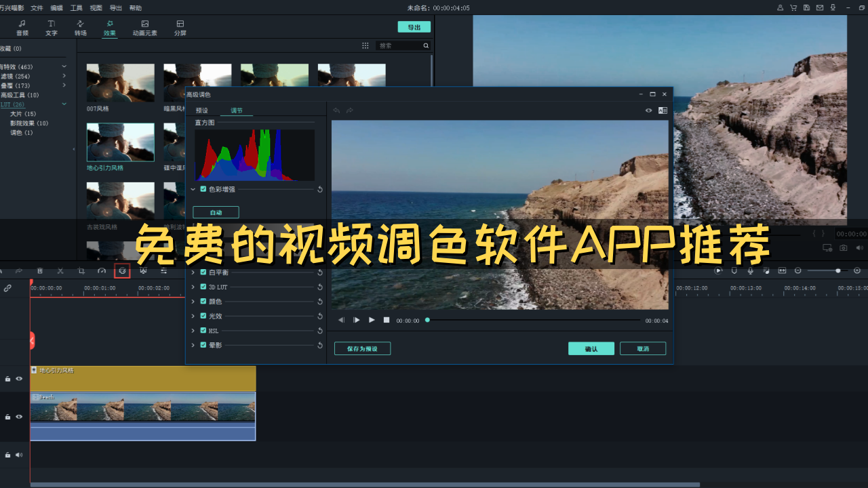Screen dimensions: 868x488
Task: Click the 确认 confirm button
Action: 591,348
